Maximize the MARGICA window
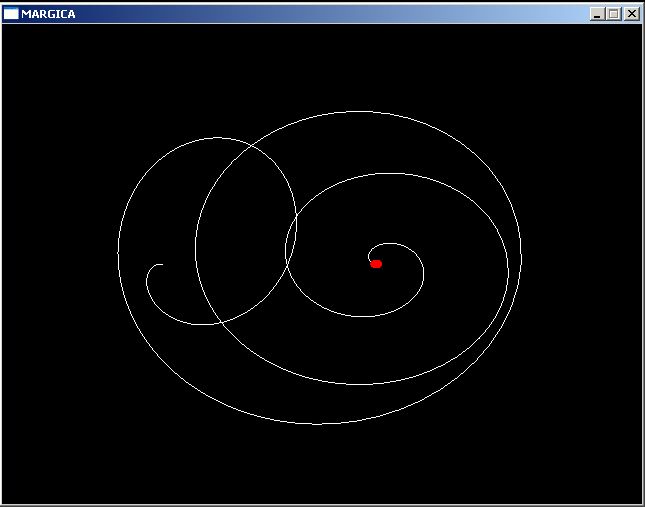Screen dimensions: 645x507 pos(613,14)
